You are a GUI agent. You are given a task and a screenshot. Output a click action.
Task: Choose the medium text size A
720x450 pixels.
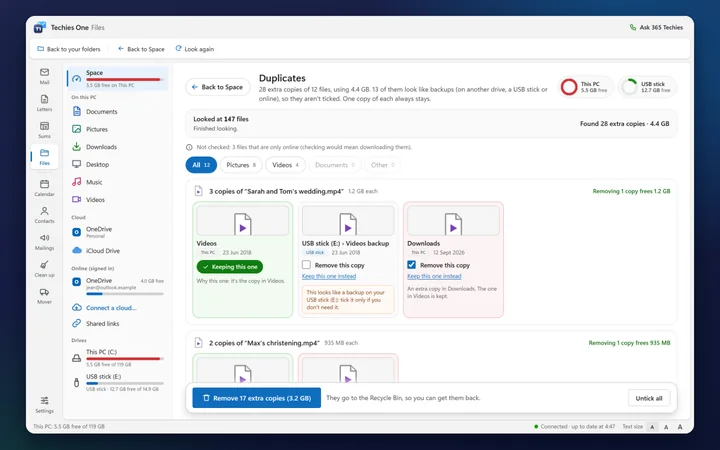pos(666,427)
